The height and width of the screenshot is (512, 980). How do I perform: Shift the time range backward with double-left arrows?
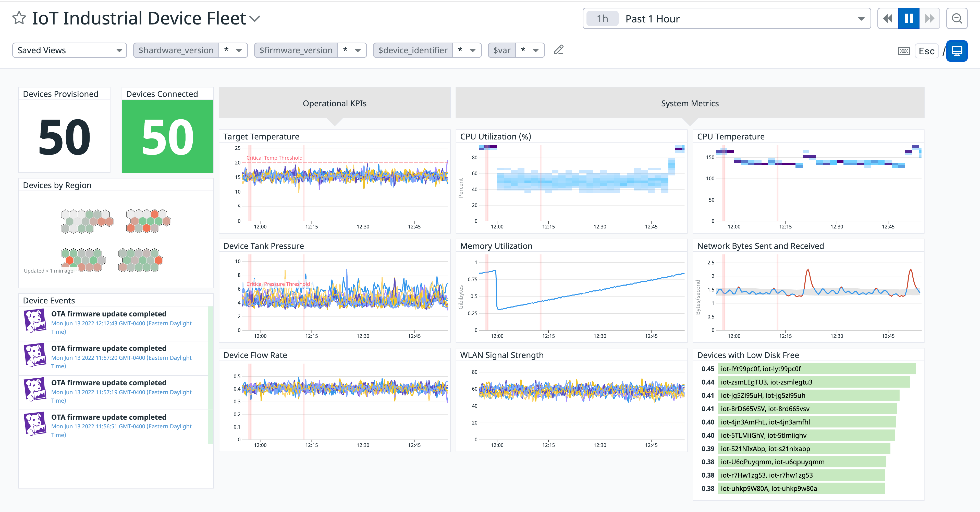pyautogui.click(x=888, y=18)
